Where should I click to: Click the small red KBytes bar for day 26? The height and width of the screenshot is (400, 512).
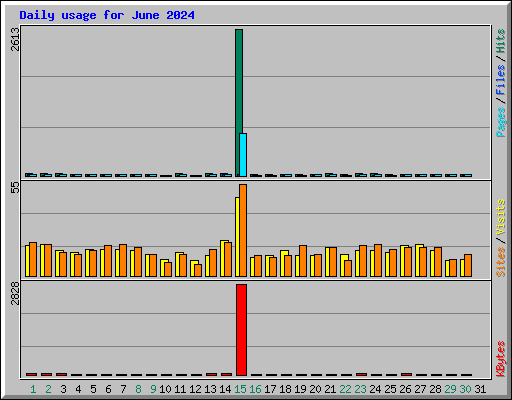coord(406,374)
